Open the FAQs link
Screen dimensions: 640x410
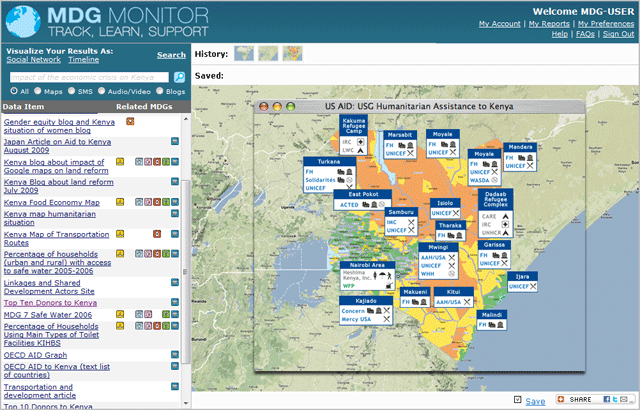pyautogui.click(x=585, y=34)
